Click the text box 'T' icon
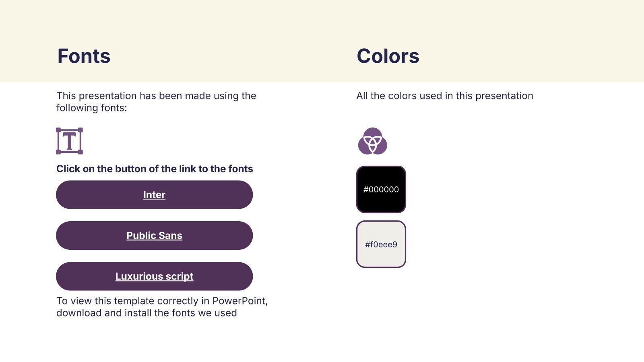Viewport: 644px width, 362px height. tap(69, 141)
